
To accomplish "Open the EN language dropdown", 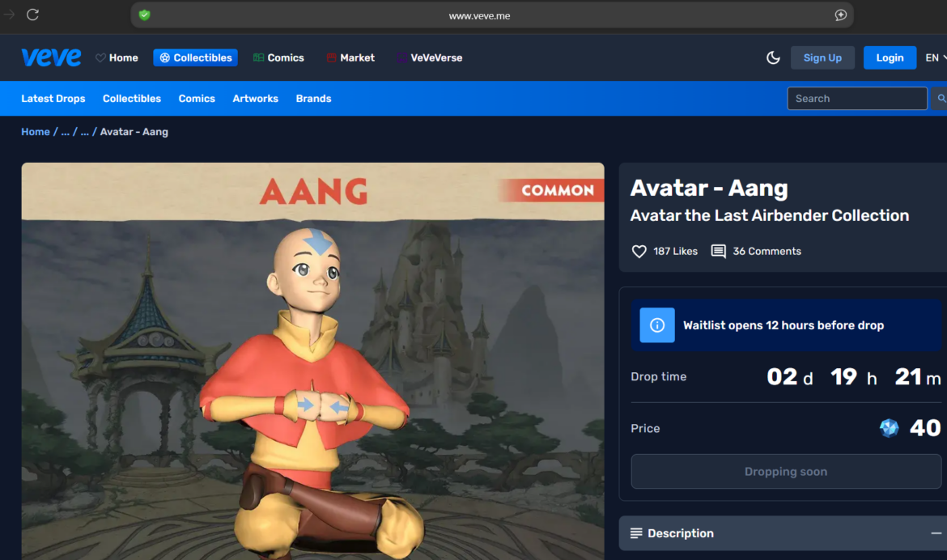I will (936, 57).
